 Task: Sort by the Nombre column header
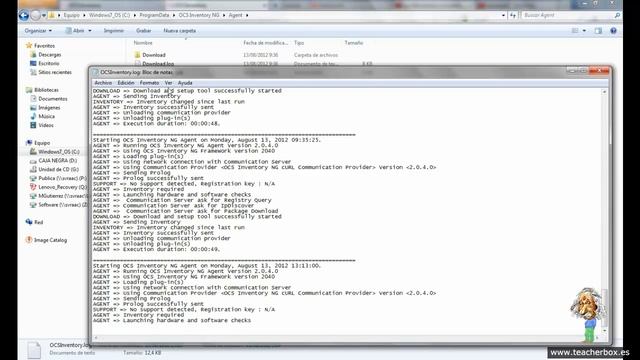(x=143, y=43)
